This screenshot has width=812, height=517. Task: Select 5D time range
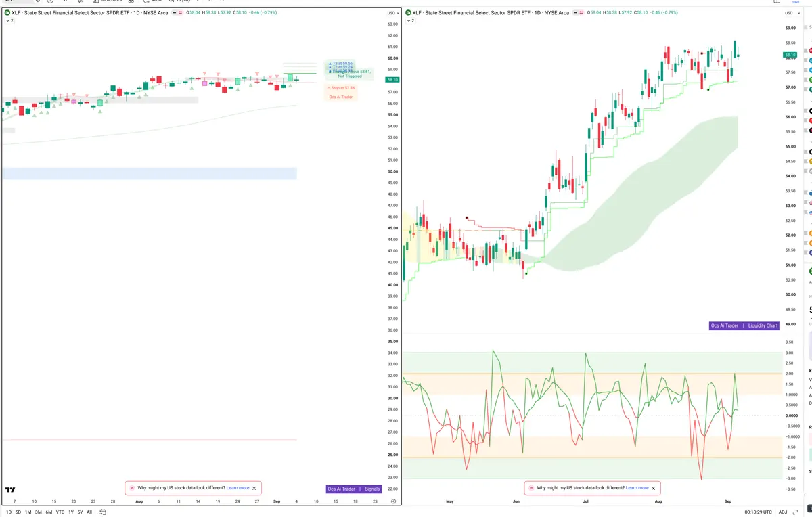pos(18,512)
